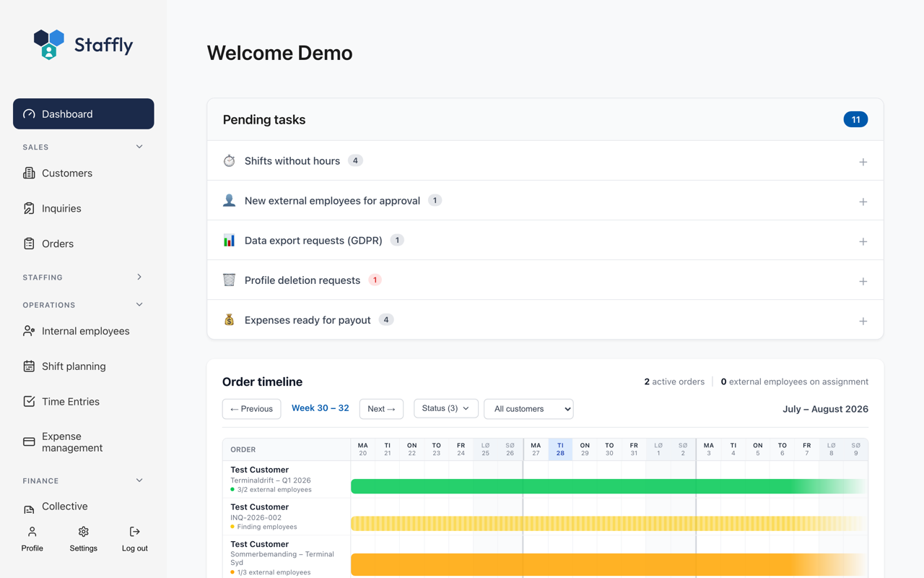Expand Data export requests (GDPR) plus icon
The width and height of the screenshot is (924, 578).
863,241
